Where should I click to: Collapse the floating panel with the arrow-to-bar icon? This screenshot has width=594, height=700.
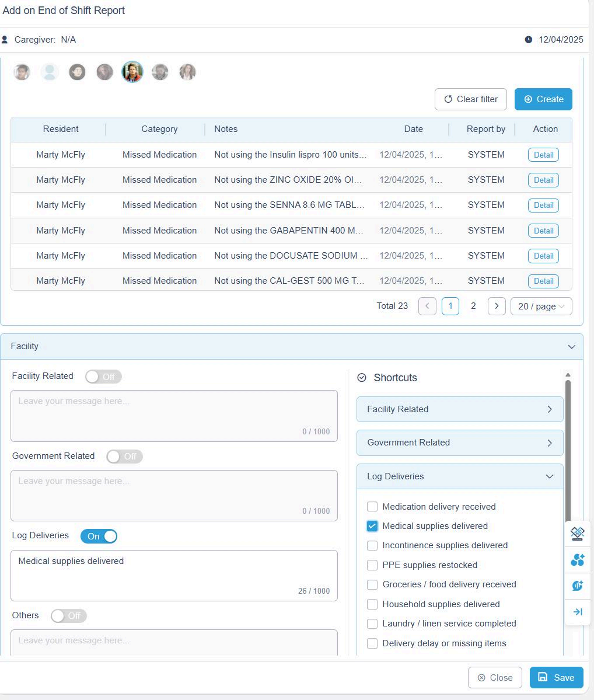click(x=577, y=612)
